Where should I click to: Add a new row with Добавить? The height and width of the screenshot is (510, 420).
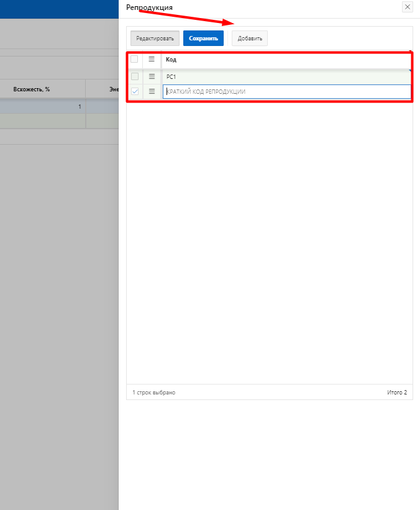[250, 39]
